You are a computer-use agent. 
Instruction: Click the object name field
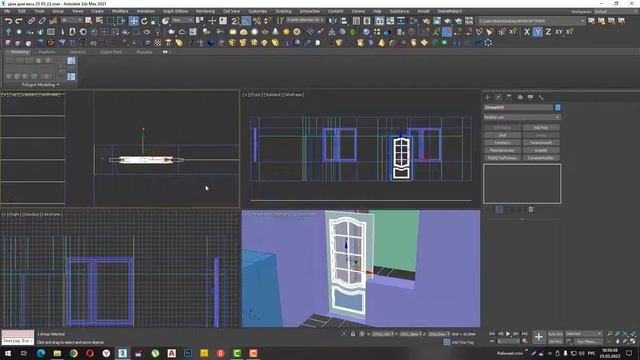(x=518, y=107)
